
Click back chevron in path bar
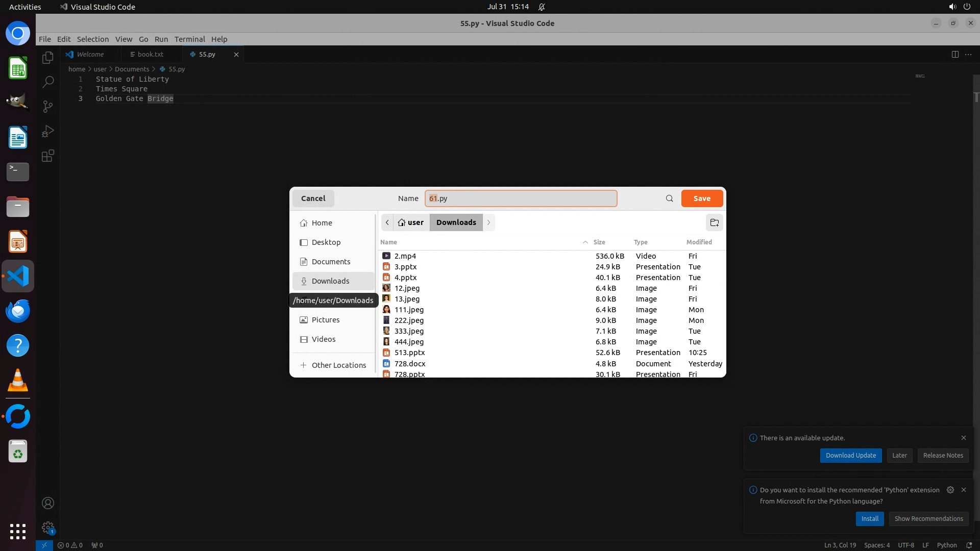387,222
